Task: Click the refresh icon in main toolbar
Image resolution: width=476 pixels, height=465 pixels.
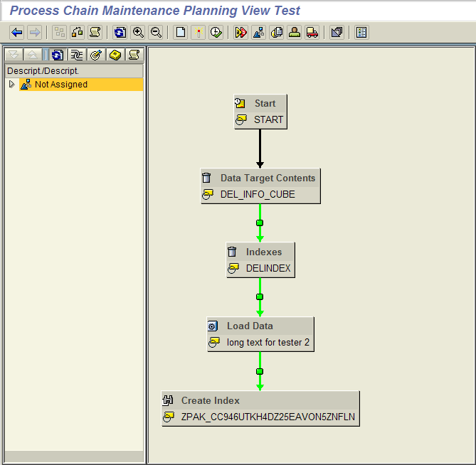Action: coord(120,33)
